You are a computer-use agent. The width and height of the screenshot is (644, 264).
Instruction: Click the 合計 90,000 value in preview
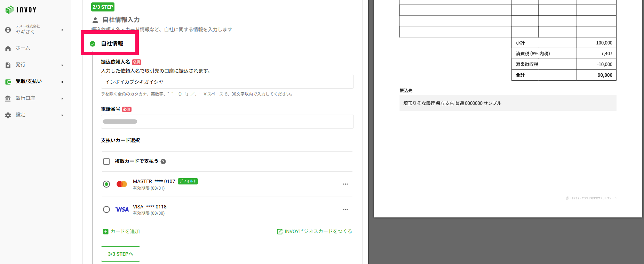(x=605, y=75)
